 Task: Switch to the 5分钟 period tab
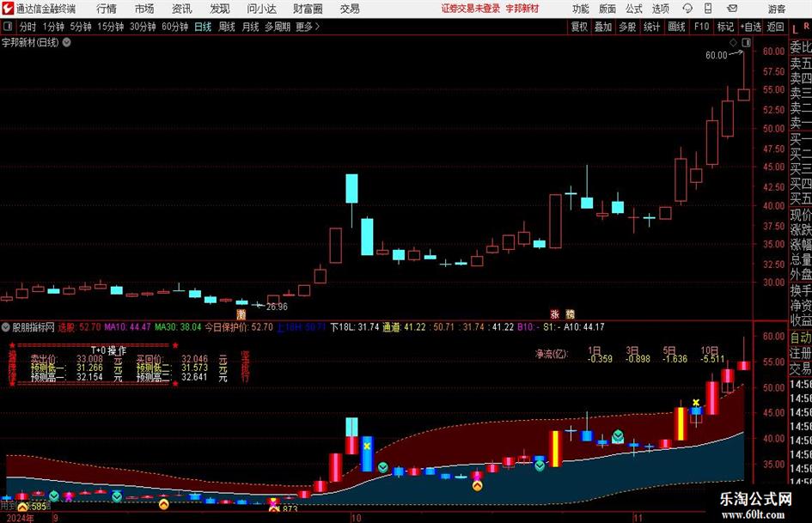(80, 27)
